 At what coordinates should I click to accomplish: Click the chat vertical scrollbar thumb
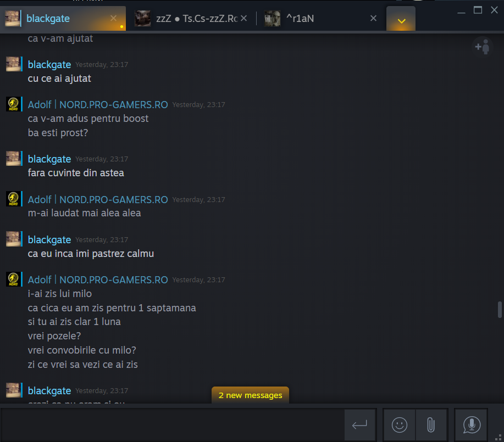(x=500, y=309)
